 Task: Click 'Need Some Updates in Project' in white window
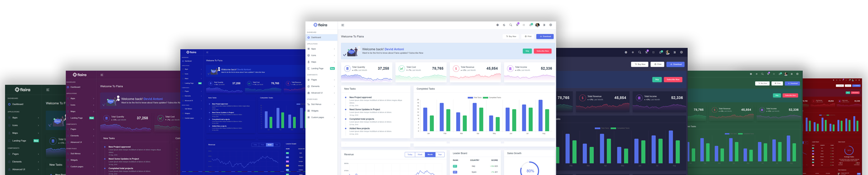(x=364, y=109)
